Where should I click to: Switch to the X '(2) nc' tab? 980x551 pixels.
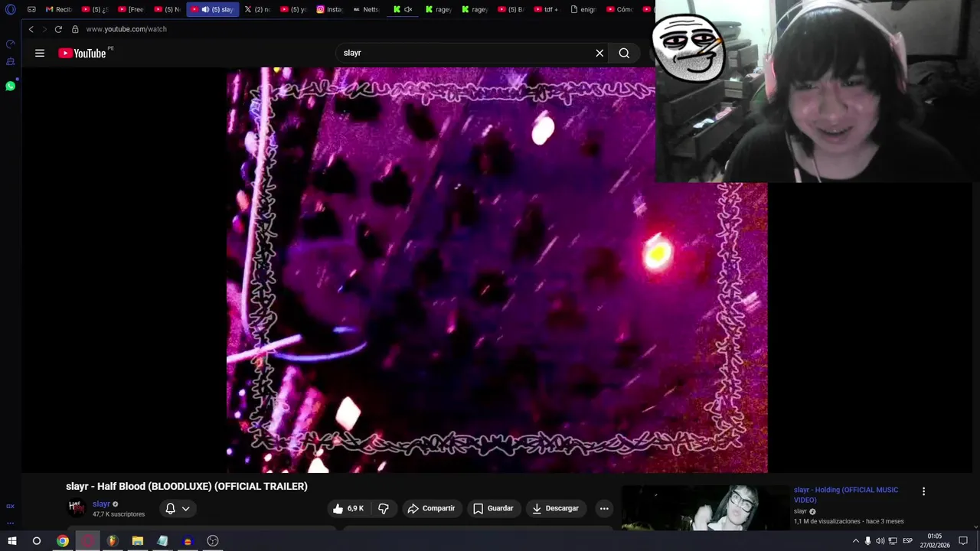pyautogui.click(x=257, y=9)
